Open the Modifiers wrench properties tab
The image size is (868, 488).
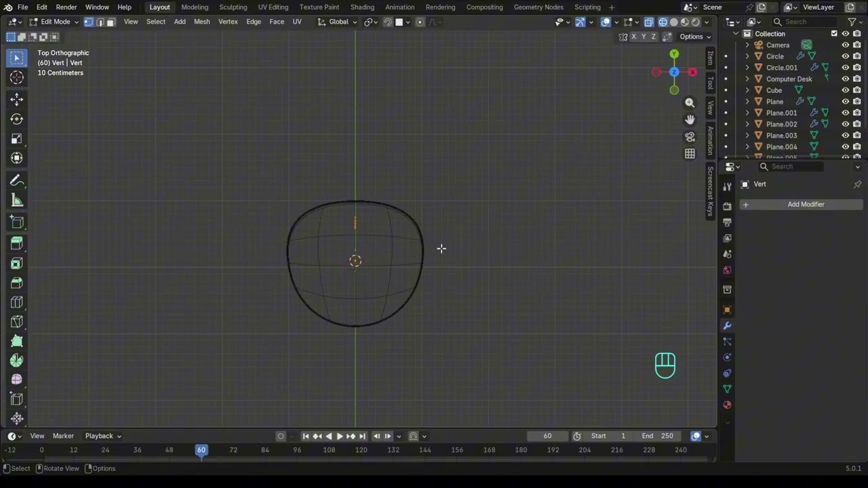coord(727,326)
